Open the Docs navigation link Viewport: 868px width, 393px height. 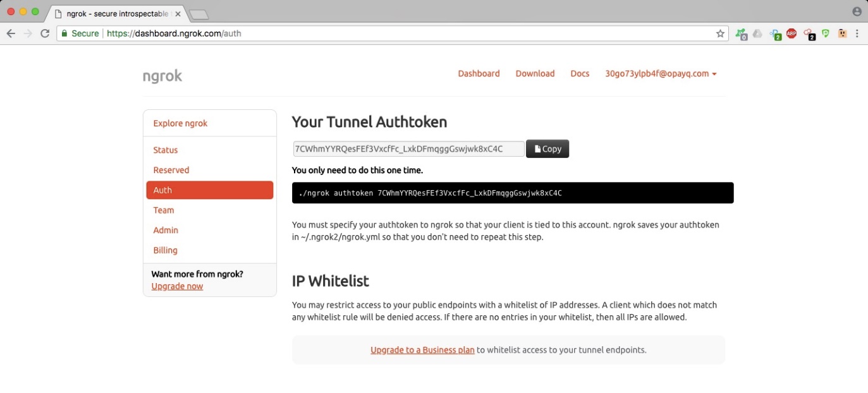(x=580, y=73)
